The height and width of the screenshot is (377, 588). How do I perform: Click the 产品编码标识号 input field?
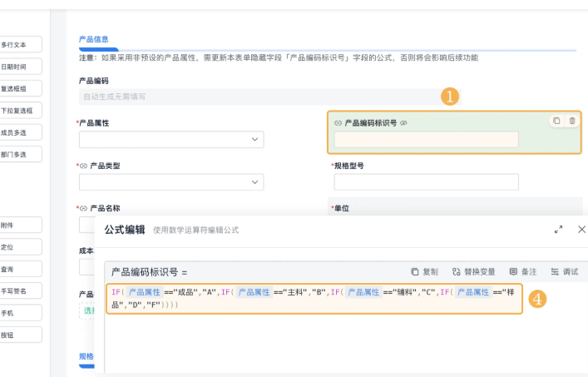click(427, 140)
